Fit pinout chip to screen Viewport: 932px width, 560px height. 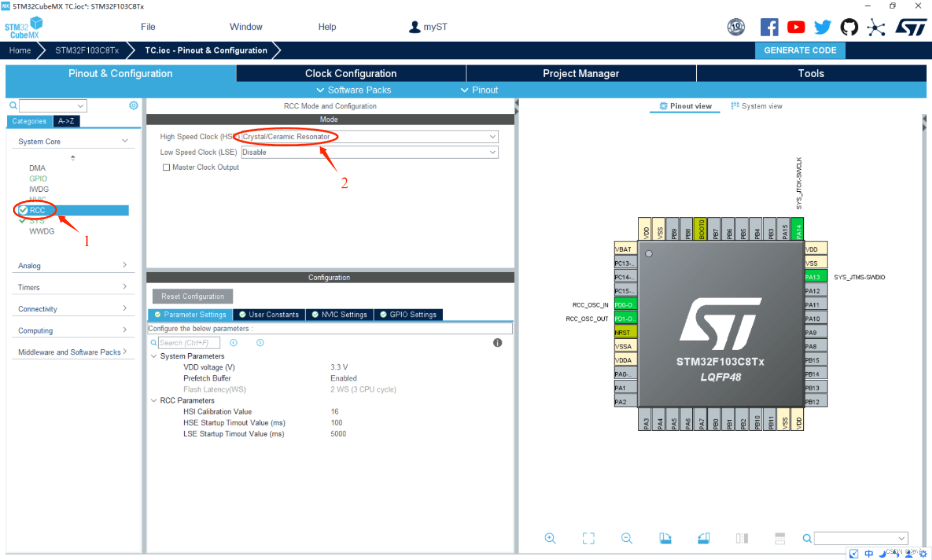[x=589, y=538]
